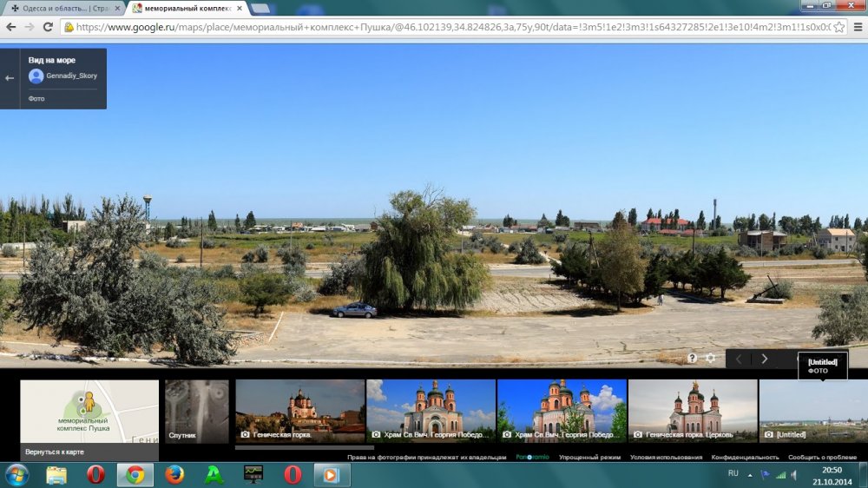Click the mini map thumbnail of комплекс Пушка
Viewport: 868px width, 488px height.
(x=89, y=411)
